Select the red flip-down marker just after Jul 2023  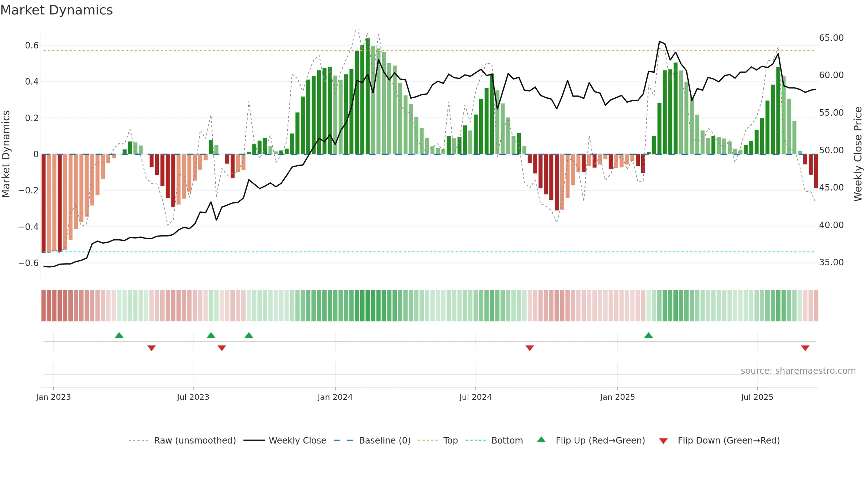(x=222, y=348)
